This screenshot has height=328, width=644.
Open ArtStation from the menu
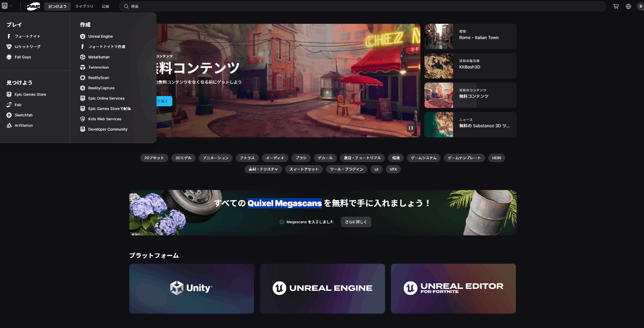pos(20,126)
